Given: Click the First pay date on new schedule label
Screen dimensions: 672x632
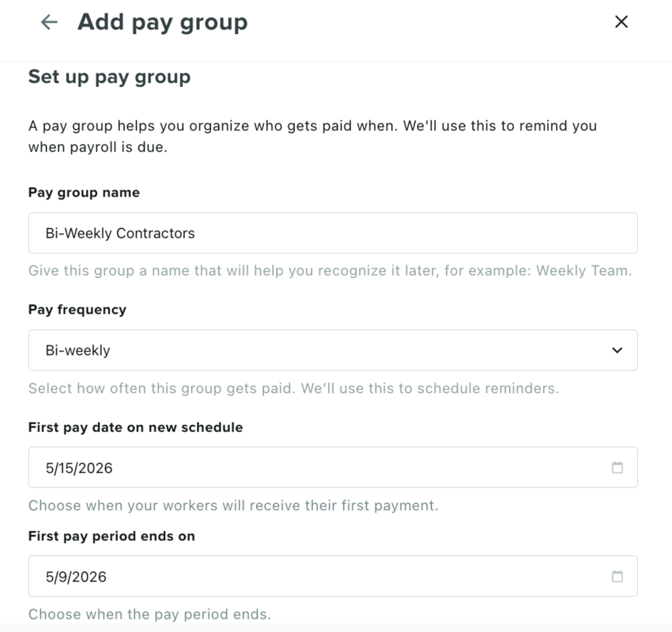Looking at the screenshot, I should 135,427.
